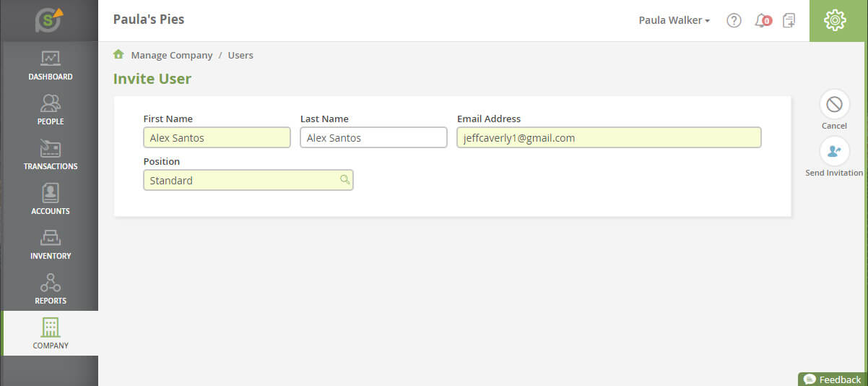Click the add document icon in header
The image size is (868, 386).
point(789,20)
